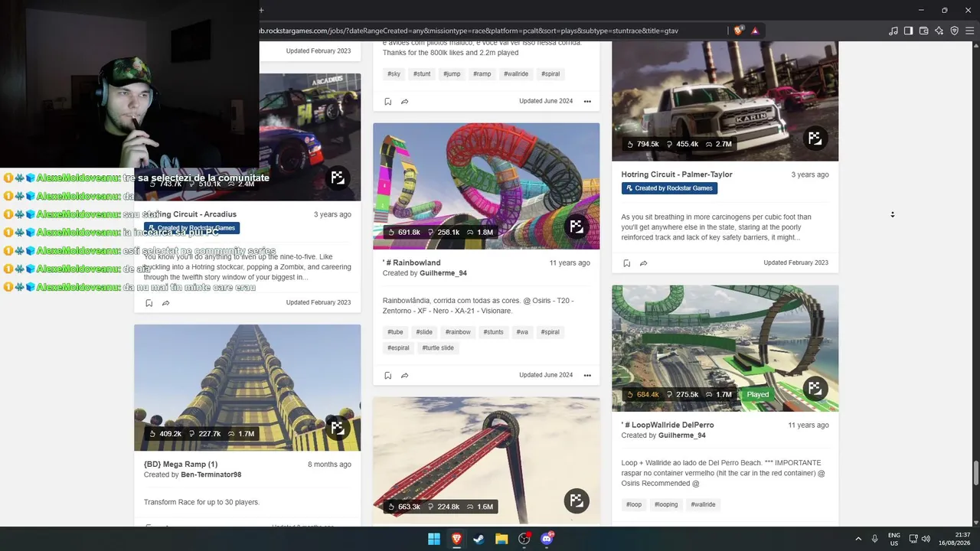The image size is (980, 551).
Task: Visit Guilherme_94 profile under Rainbowland
Action: 443,273
